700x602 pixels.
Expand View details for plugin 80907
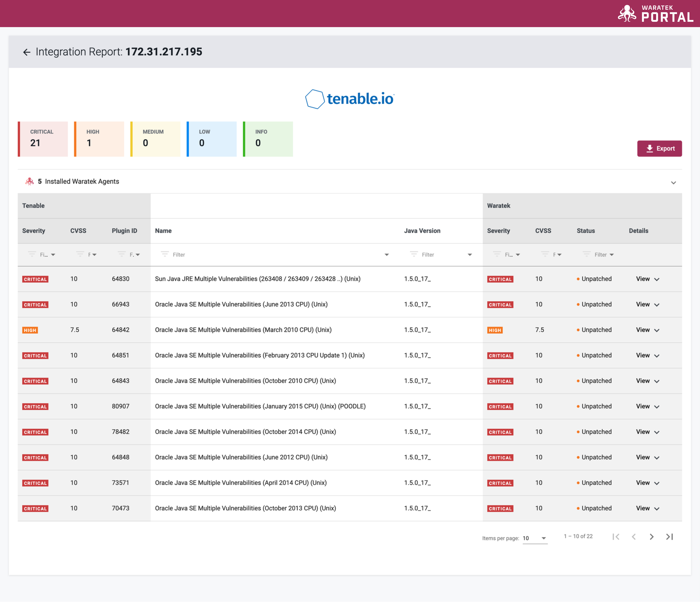click(648, 407)
